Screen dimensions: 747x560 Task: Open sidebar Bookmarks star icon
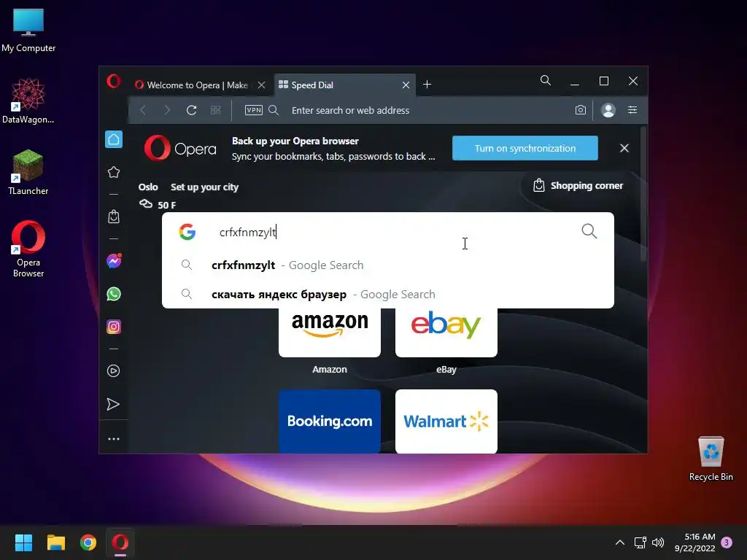pos(113,172)
